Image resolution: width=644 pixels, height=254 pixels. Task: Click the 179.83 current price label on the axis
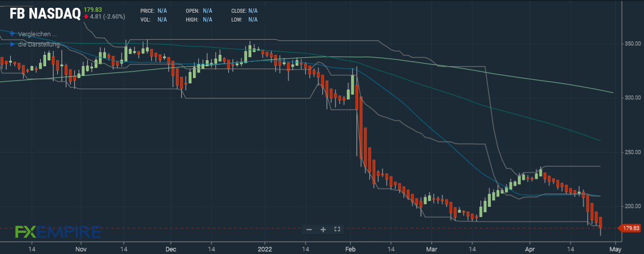coord(630,228)
